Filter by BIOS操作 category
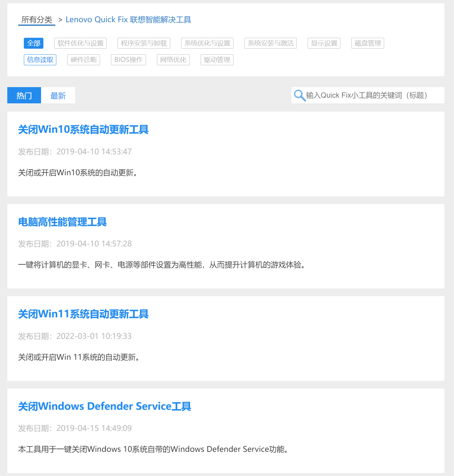 click(x=128, y=60)
